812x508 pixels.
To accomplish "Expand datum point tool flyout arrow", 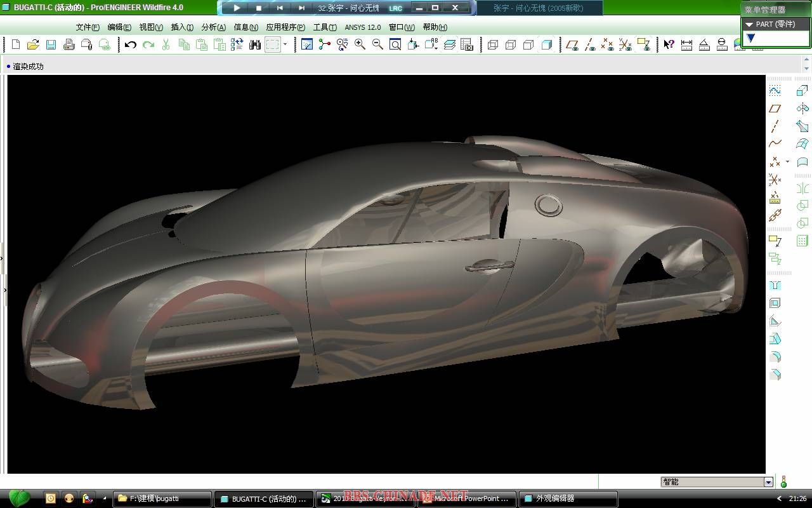I will [787, 161].
